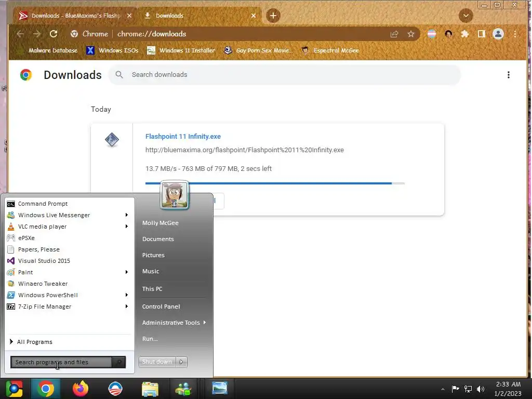Open Music from Start menu
Image resolution: width=532 pixels, height=399 pixels.
(x=151, y=271)
